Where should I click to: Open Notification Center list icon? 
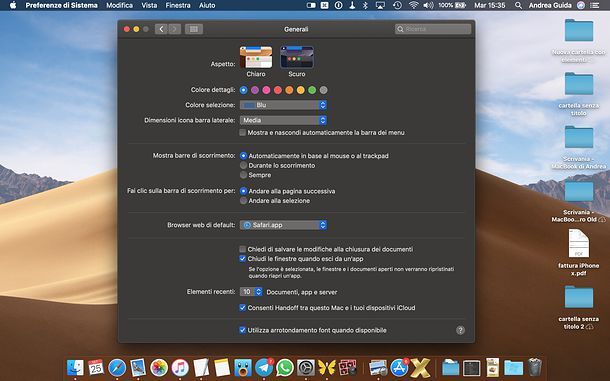pos(594,5)
